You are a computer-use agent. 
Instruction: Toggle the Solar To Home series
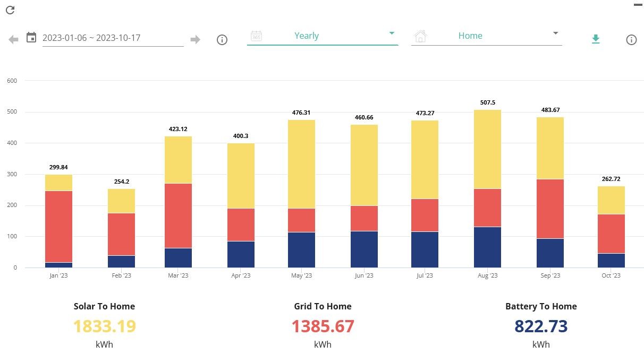click(104, 306)
